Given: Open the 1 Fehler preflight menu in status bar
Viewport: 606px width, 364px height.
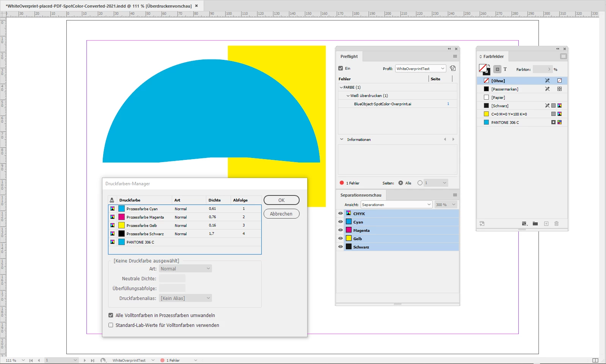Looking at the screenshot, I should pyautogui.click(x=196, y=361).
